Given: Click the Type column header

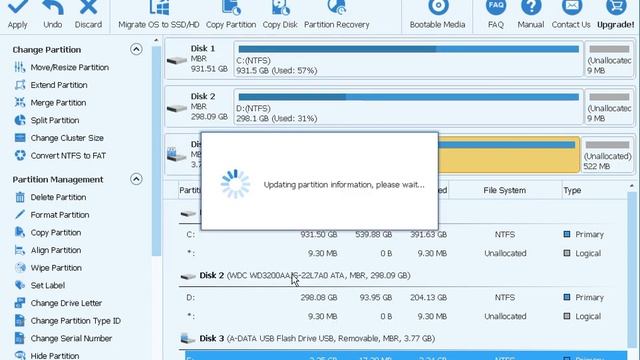Looking at the screenshot, I should click(x=594, y=190).
